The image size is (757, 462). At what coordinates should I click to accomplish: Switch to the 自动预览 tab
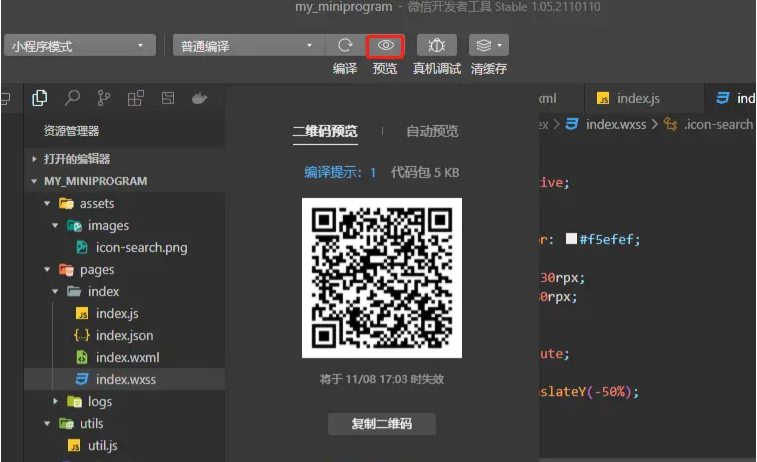tap(432, 131)
